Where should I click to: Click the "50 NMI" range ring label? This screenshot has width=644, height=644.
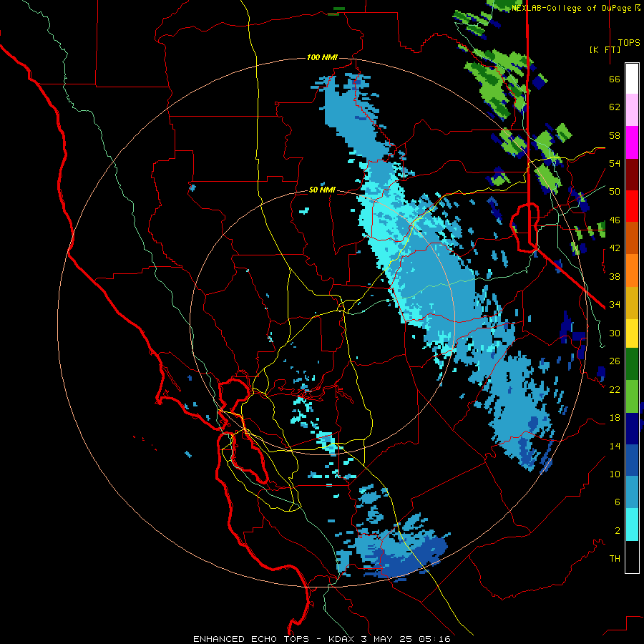coord(322,190)
